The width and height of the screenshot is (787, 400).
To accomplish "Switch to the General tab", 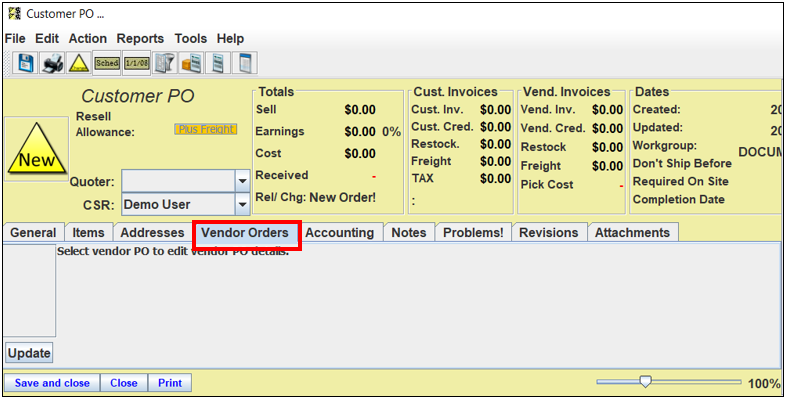I will click(x=33, y=233).
